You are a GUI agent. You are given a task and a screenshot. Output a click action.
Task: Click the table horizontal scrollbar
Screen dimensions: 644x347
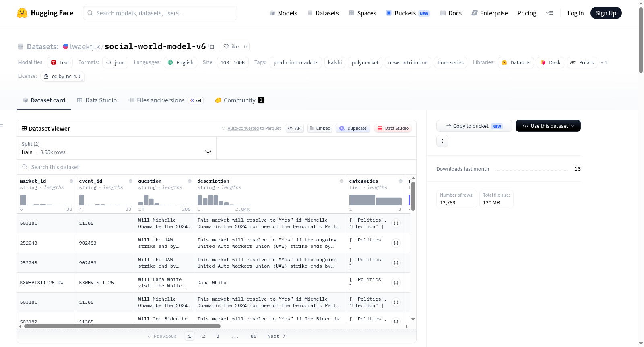coord(122,326)
